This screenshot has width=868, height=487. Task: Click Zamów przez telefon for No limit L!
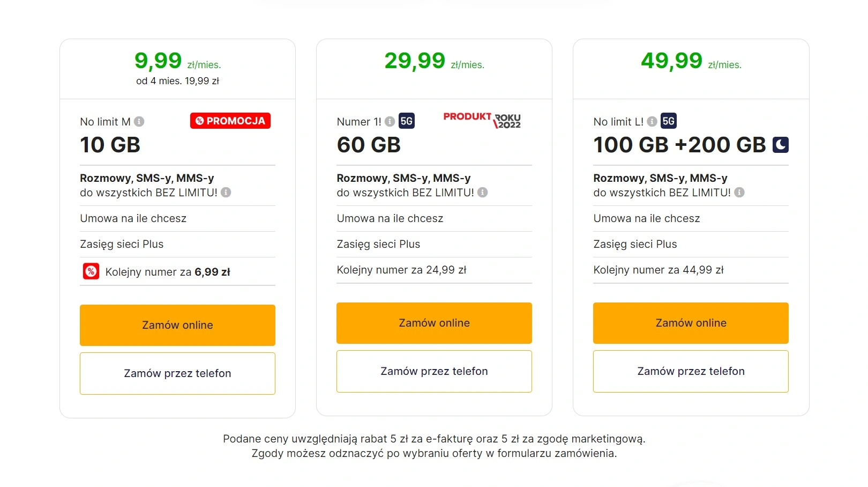click(x=691, y=371)
